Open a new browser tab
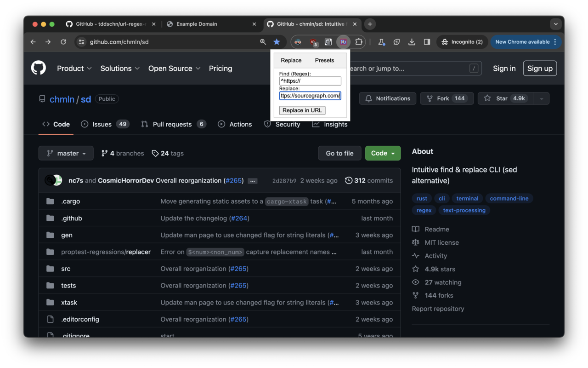 (x=370, y=24)
